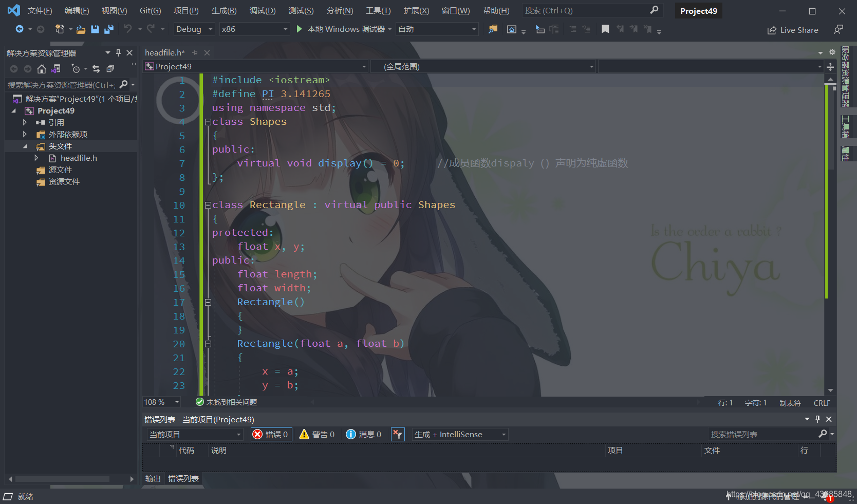Open the 生成 + IntelliSense dropdown
Image resolution: width=857 pixels, height=504 pixels.
point(460,434)
